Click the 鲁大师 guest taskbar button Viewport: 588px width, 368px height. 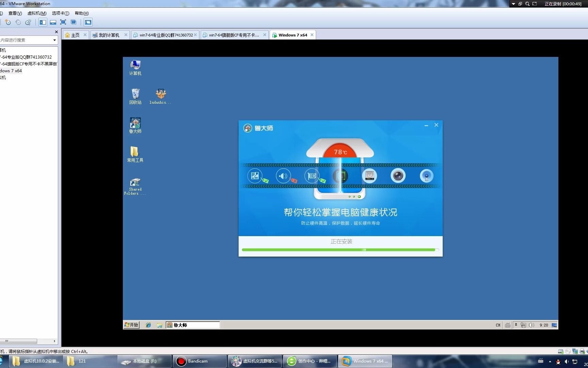pos(193,325)
